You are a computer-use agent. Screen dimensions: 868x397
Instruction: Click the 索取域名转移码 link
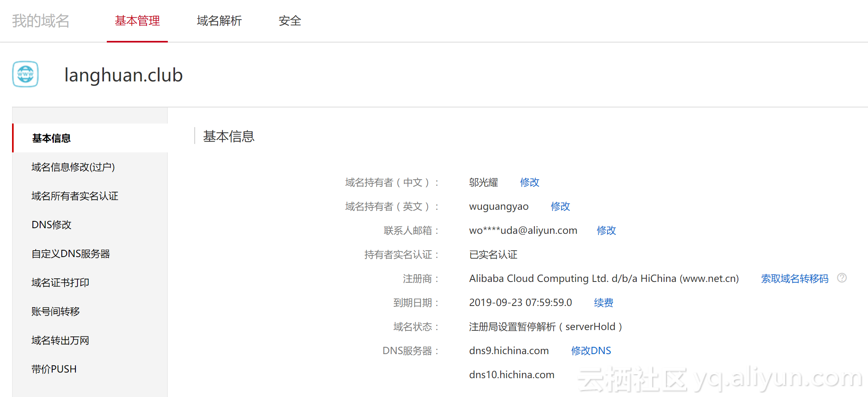[x=795, y=279]
